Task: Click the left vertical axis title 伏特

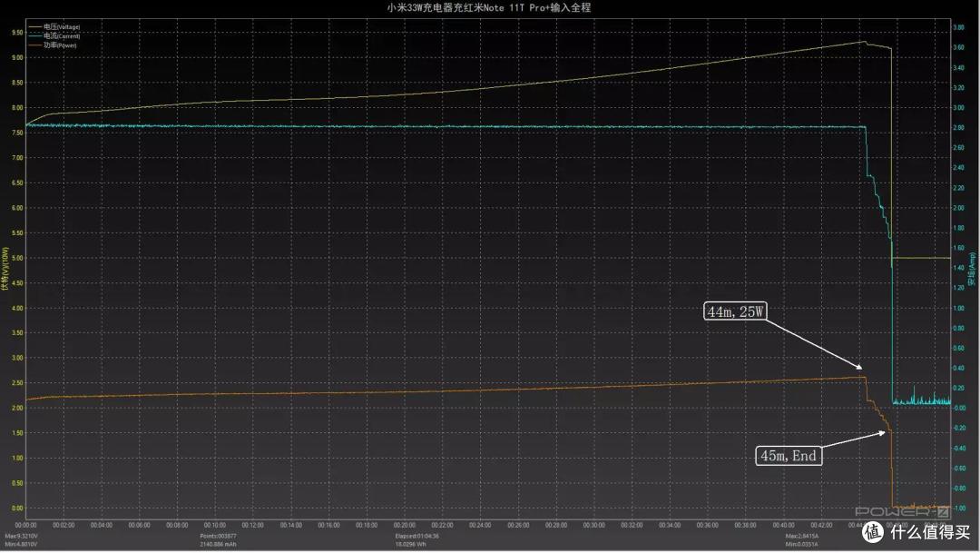Action: pos(5,268)
